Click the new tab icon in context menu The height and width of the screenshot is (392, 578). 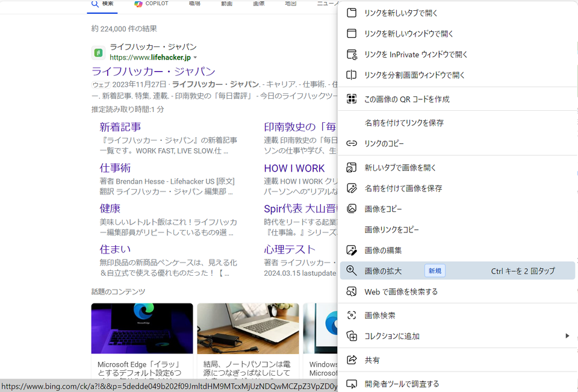[x=352, y=13]
